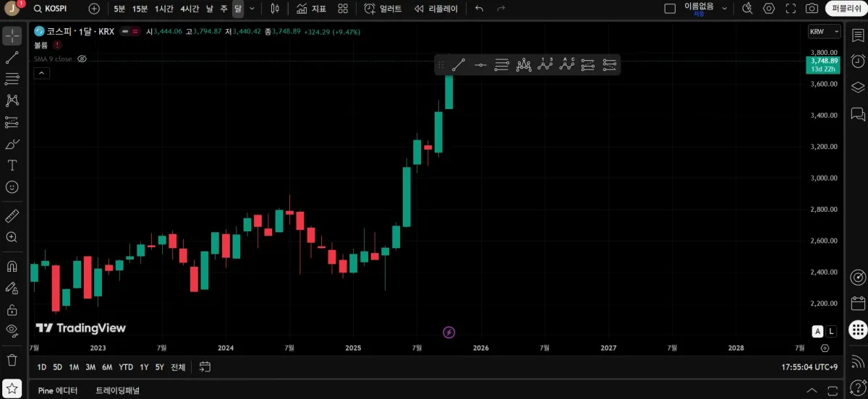Select the info line tool in floating toolbar

pyautogui.click(x=481, y=65)
